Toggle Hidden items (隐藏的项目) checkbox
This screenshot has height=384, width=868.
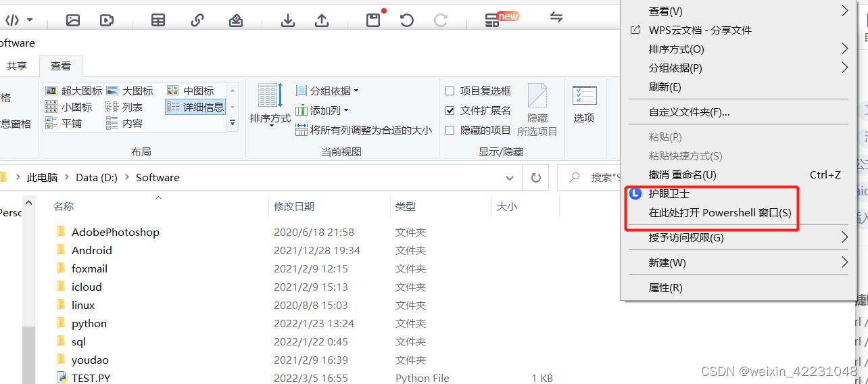479,130
